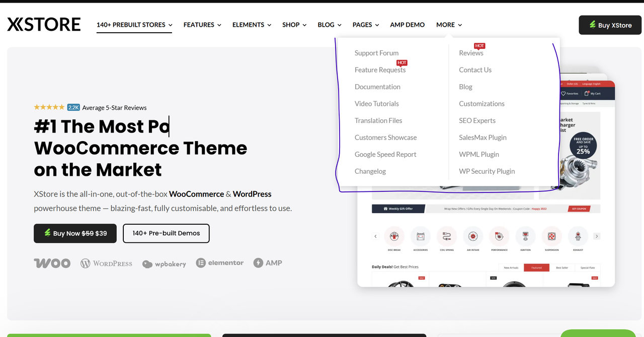Open the AMP Demo nav item
This screenshot has height=337, width=644.
(408, 25)
